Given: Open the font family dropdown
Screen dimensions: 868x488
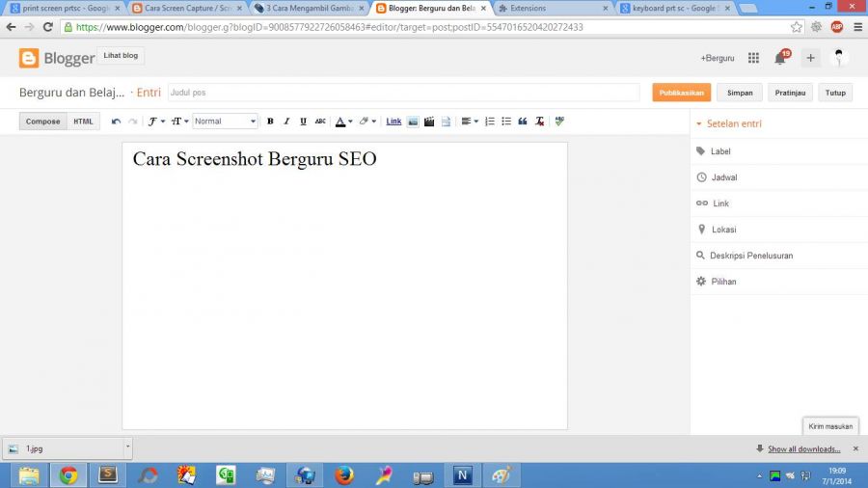Looking at the screenshot, I should [156, 122].
